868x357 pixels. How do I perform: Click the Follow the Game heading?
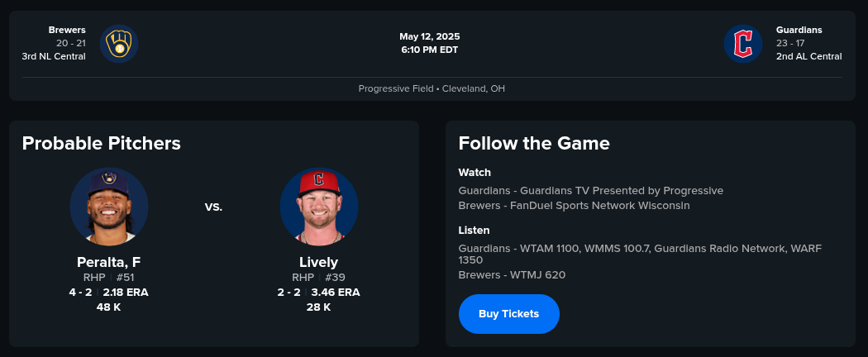pyautogui.click(x=534, y=143)
